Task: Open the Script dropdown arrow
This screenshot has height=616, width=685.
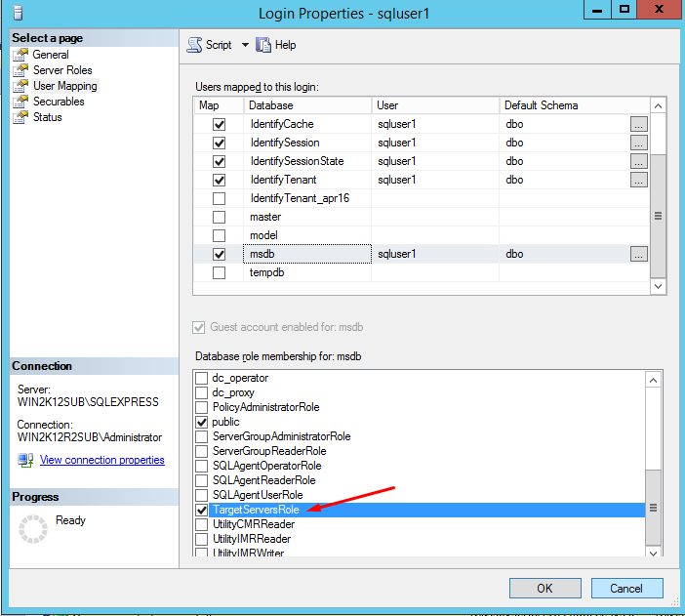Action: coord(245,45)
